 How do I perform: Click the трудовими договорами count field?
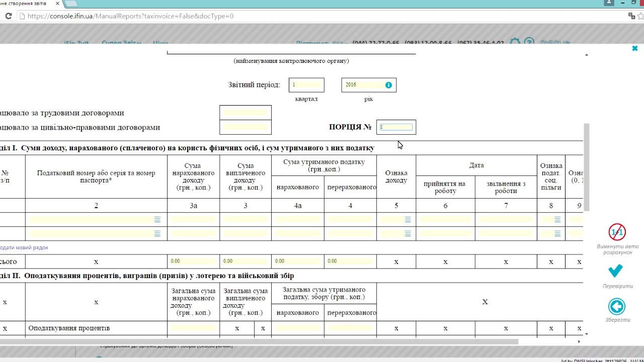click(246, 113)
